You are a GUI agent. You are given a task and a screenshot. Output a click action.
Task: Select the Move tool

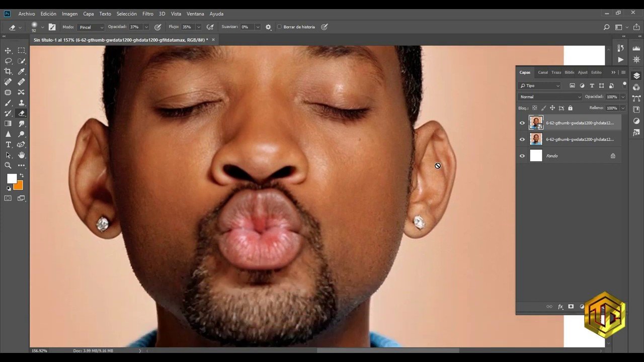[x=8, y=50]
